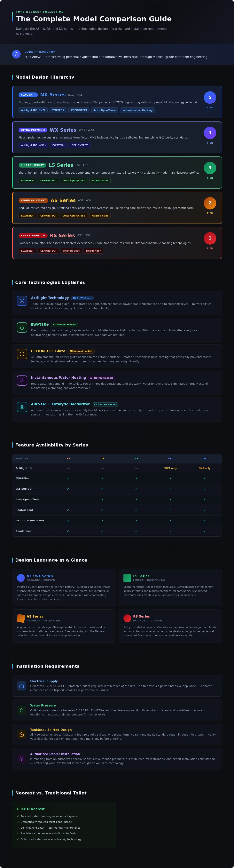This screenshot has width=234, height=868.
Task: Click the RS column header in feature table
Action: tap(68, 459)
